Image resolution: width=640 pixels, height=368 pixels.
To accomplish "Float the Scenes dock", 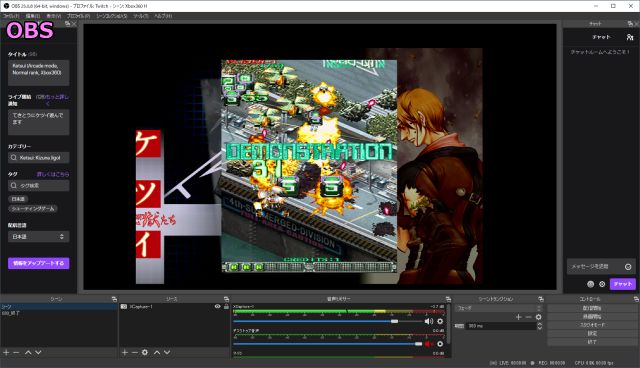I will coord(114,299).
